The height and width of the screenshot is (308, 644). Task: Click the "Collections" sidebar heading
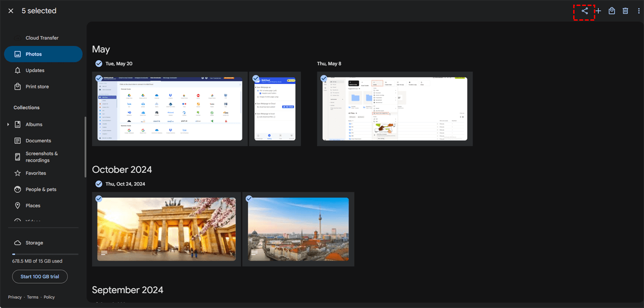[27, 108]
